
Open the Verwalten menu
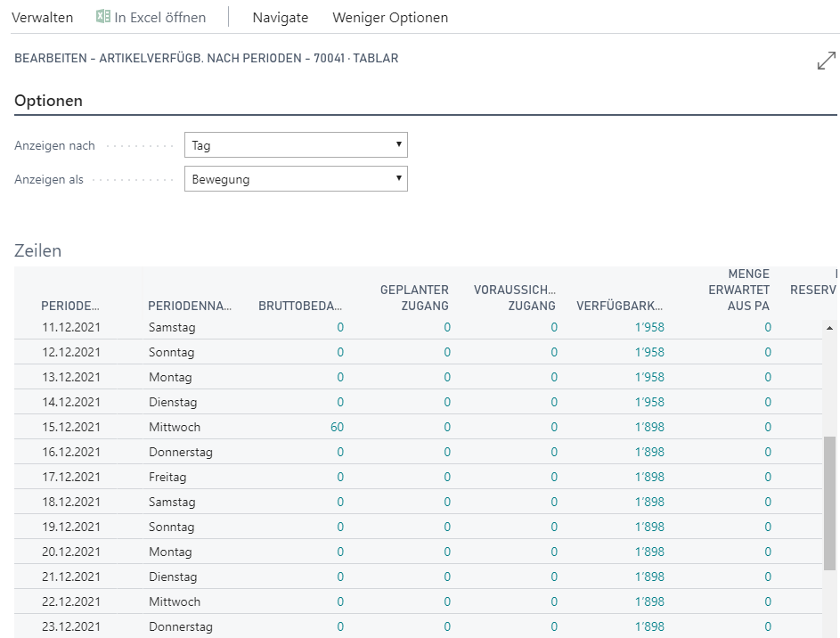pos(43,18)
